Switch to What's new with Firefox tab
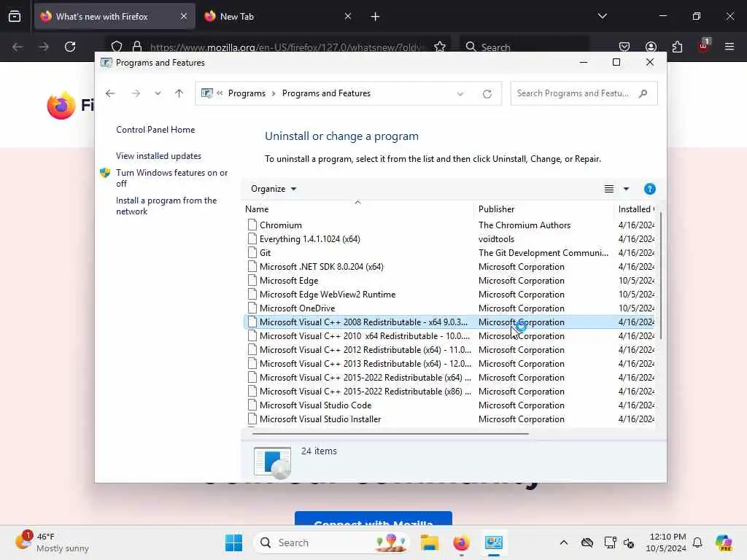Screen dimensions: 747x560 click(x=115, y=16)
